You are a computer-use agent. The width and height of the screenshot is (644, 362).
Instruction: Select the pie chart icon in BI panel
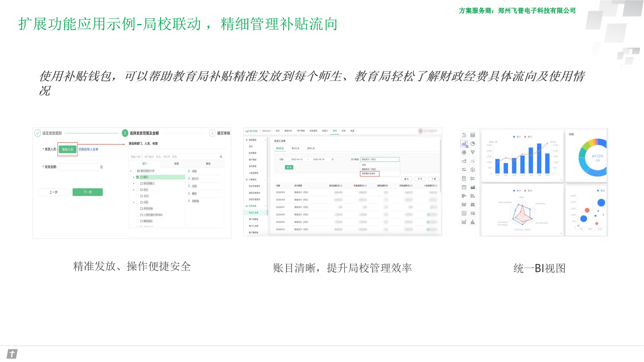(472, 144)
